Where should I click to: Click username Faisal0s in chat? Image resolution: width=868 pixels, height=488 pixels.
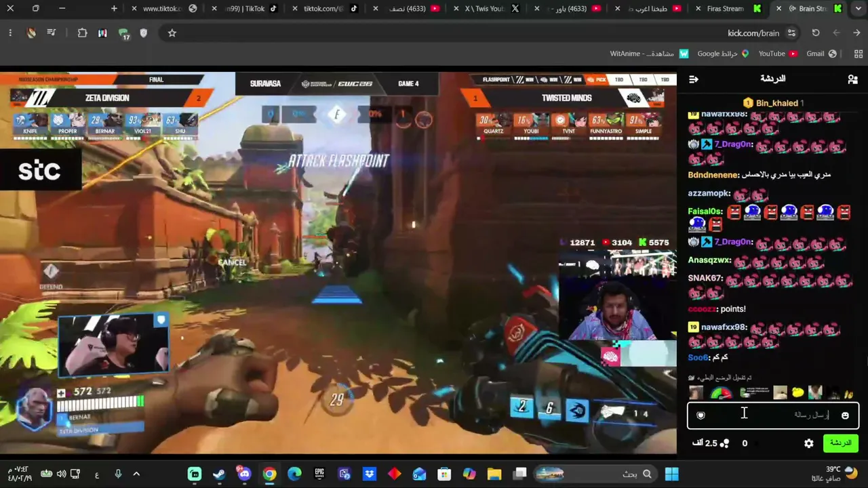coord(705,211)
